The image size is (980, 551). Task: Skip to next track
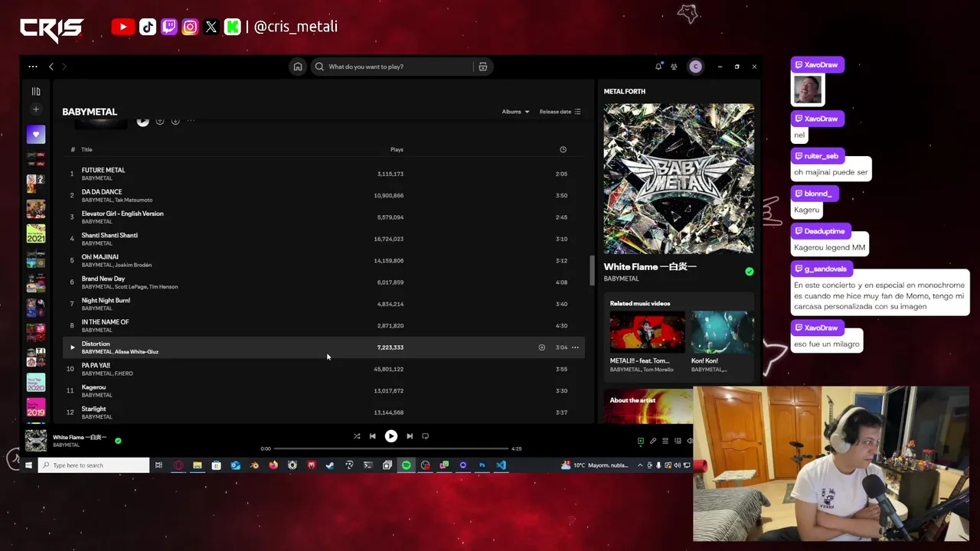pos(410,436)
